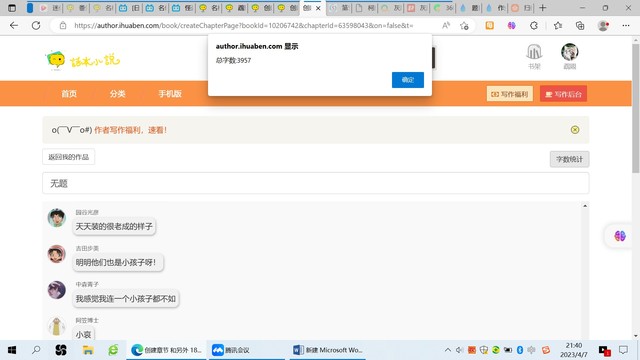Image resolution: width=640 pixels, height=360 pixels.
Task: Open the Windows notification center
Action: tap(623, 350)
